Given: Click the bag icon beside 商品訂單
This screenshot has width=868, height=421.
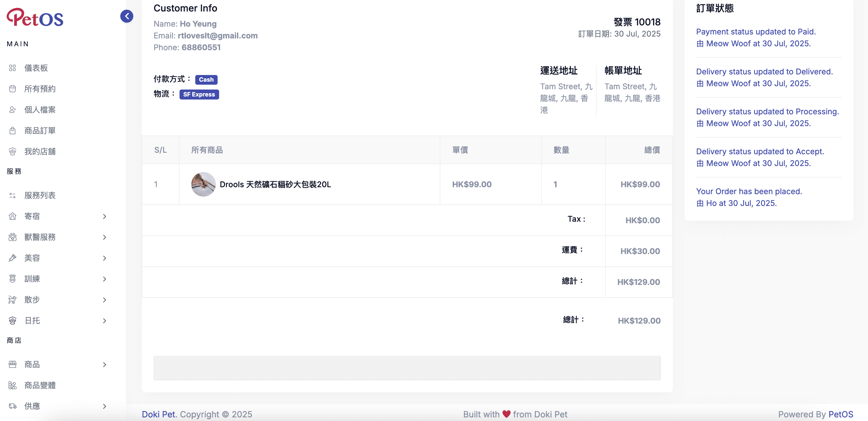Looking at the screenshot, I should 12,131.
